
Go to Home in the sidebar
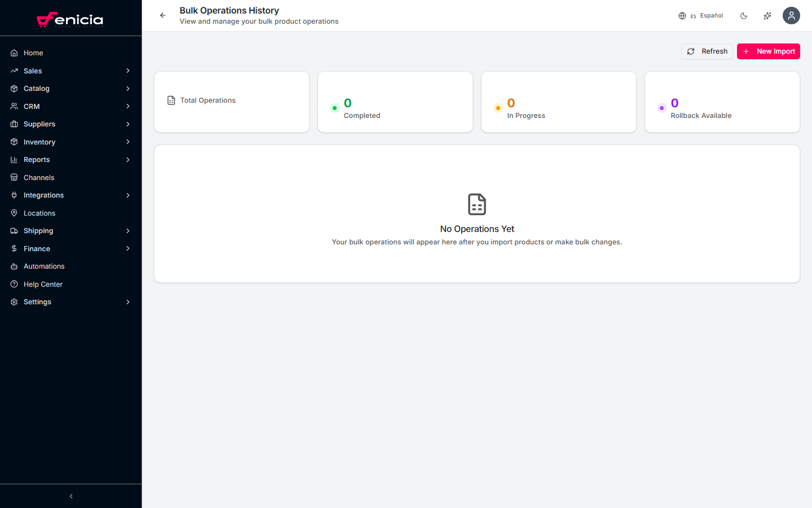point(33,53)
